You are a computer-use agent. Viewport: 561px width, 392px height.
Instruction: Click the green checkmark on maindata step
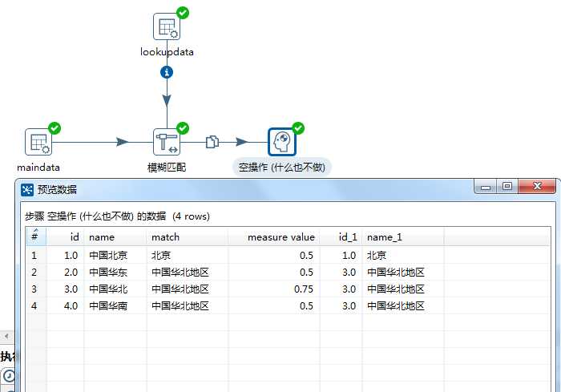pyautogui.click(x=54, y=128)
